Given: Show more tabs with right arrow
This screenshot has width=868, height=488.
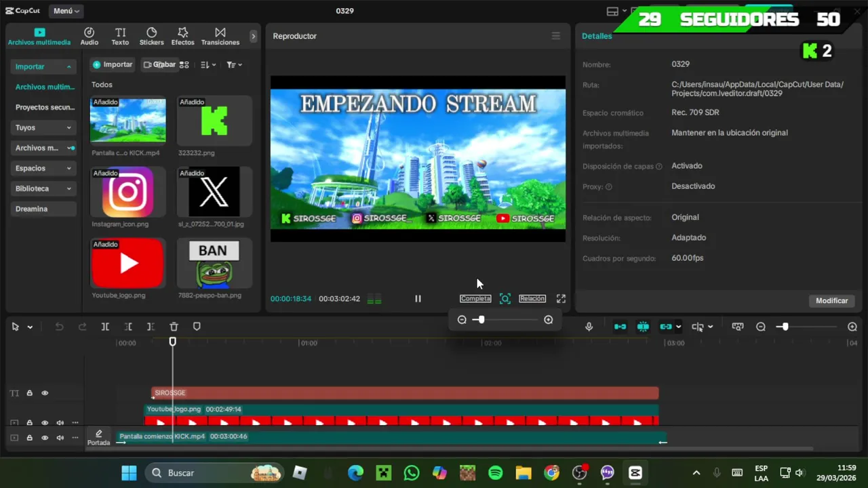Looking at the screenshot, I should coord(253,37).
